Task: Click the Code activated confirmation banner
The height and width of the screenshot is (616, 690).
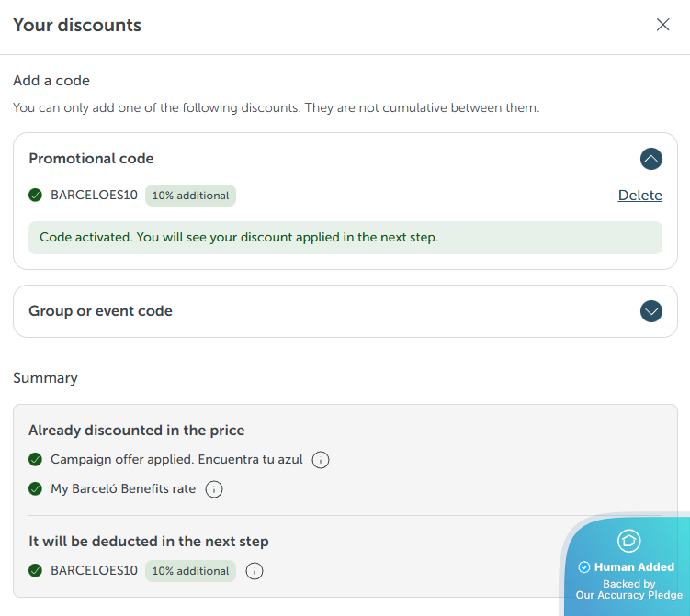Action: coord(345,237)
